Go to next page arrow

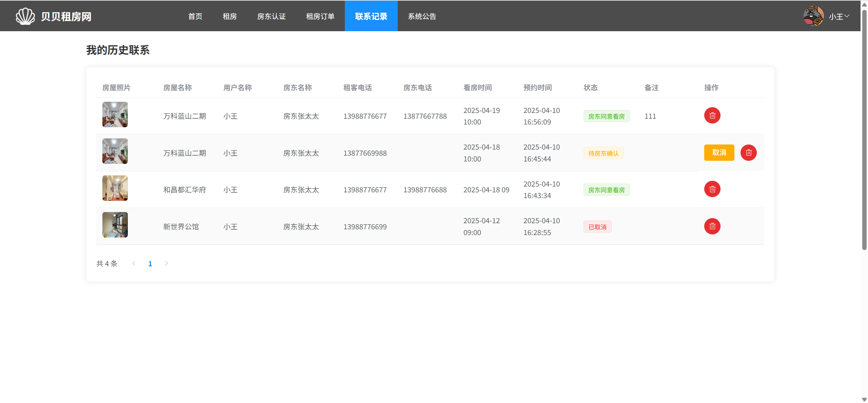pyautogui.click(x=166, y=263)
